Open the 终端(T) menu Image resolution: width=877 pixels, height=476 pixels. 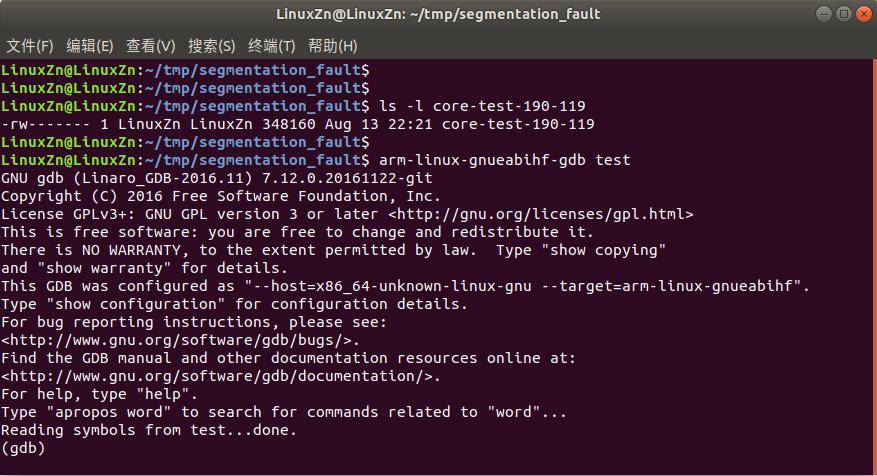(x=271, y=46)
